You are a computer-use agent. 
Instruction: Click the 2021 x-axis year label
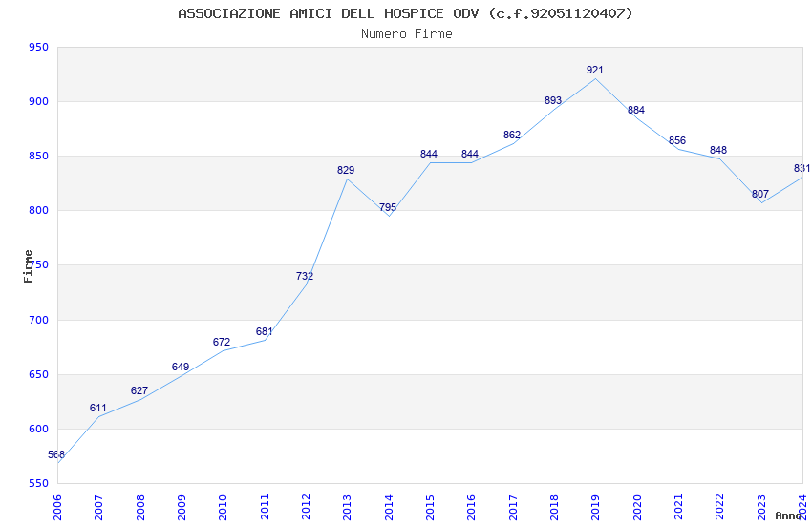(678, 508)
